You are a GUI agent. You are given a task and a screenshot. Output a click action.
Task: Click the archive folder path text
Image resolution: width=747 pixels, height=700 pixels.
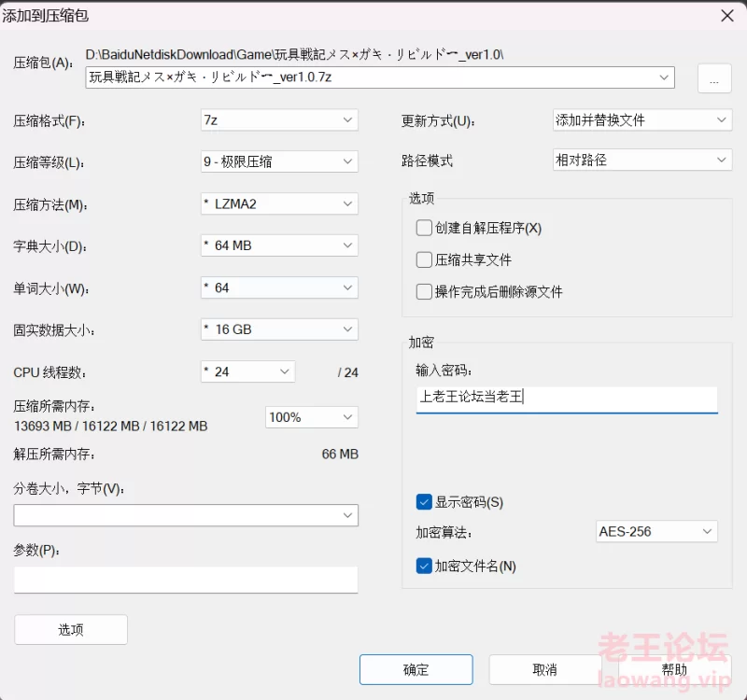[294, 55]
